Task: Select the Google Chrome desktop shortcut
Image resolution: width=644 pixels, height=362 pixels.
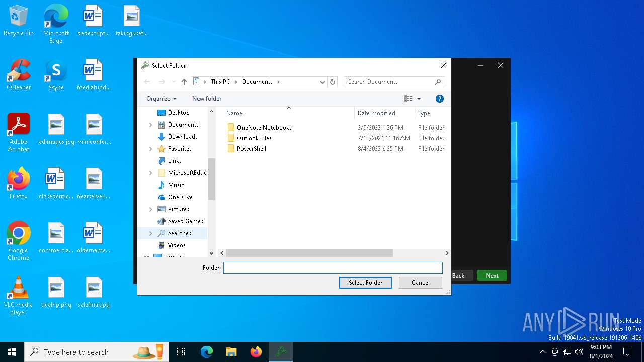Action: (19, 241)
